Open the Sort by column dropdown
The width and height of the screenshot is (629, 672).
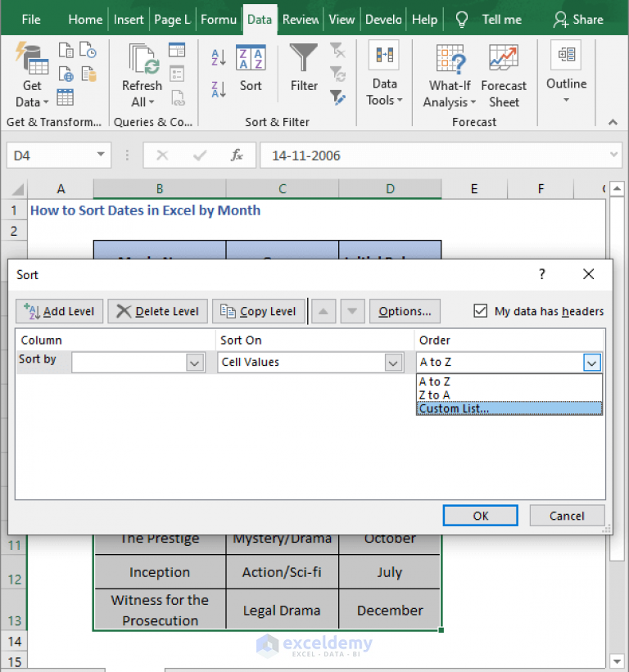click(x=194, y=363)
